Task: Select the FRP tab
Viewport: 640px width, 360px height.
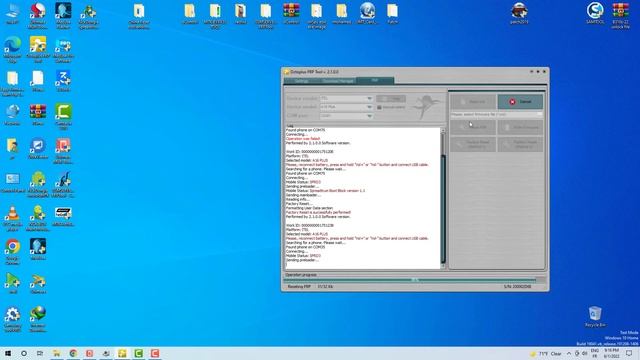Action: (x=375, y=80)
